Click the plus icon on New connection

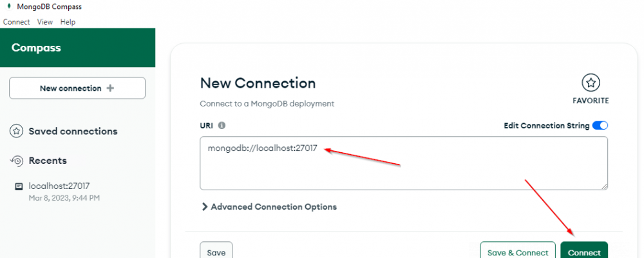point(110,88)
